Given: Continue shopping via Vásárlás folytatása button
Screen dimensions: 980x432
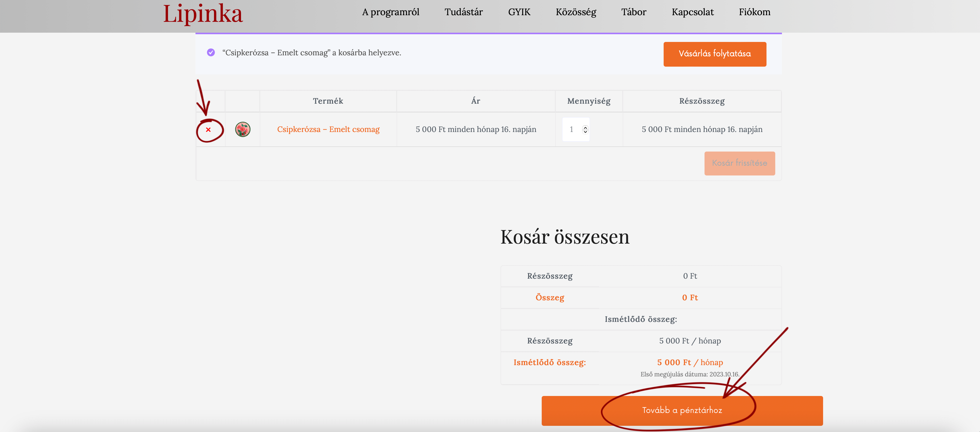Looking at the screenshot, I should click(715, 54).
